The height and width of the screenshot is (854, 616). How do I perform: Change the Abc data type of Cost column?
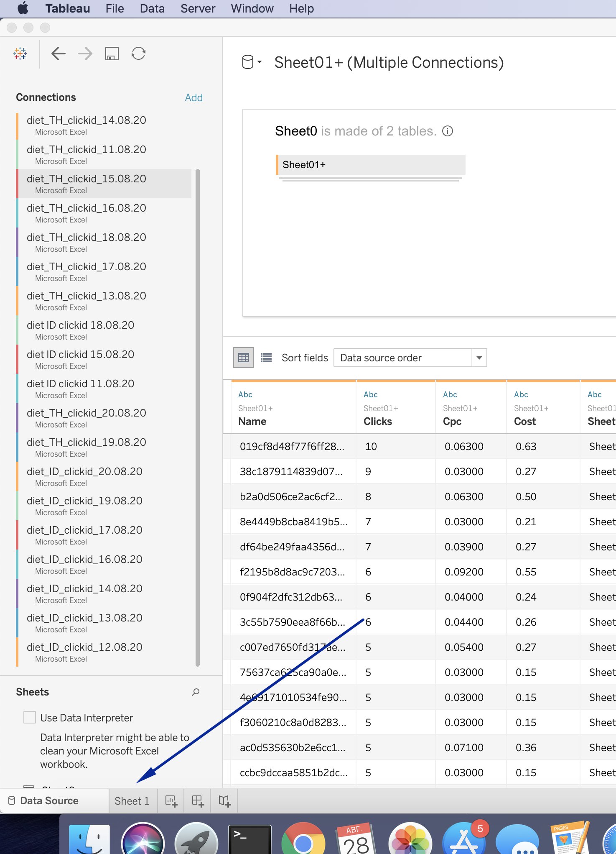click(521, 394)
